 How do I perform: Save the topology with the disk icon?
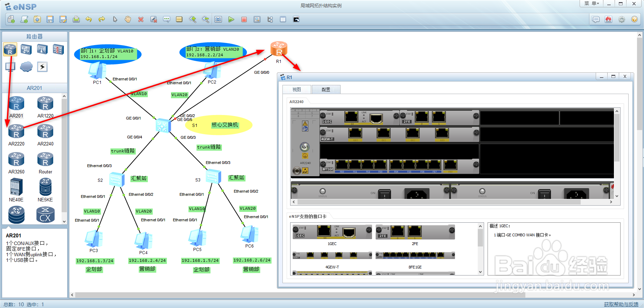tap(50, 19)
